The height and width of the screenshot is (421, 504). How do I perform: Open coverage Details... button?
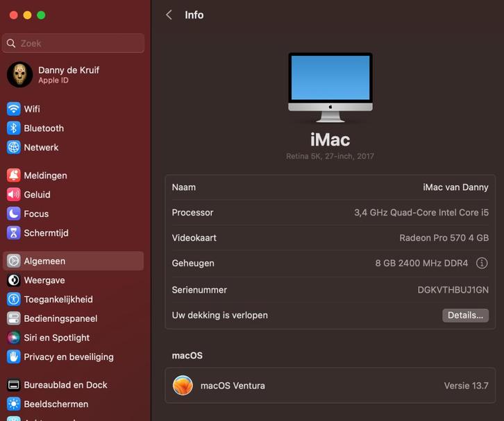coord(465,316)
